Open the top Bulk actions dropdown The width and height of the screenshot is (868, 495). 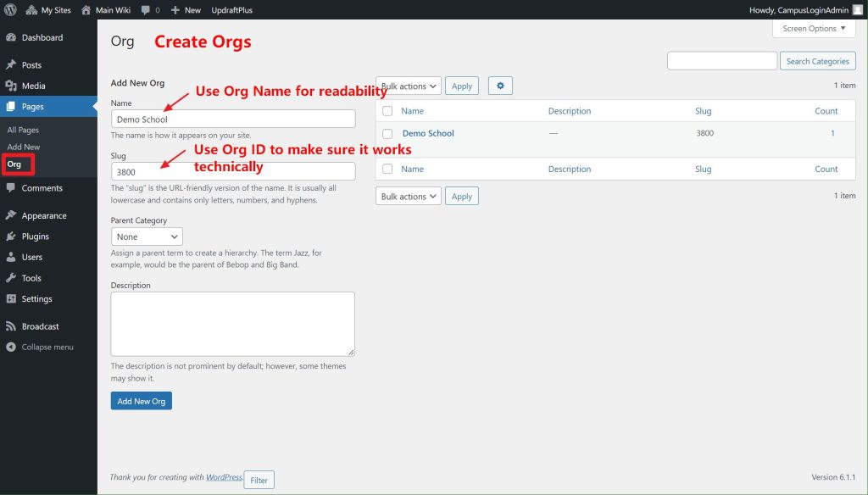click(x=409, y=86)
